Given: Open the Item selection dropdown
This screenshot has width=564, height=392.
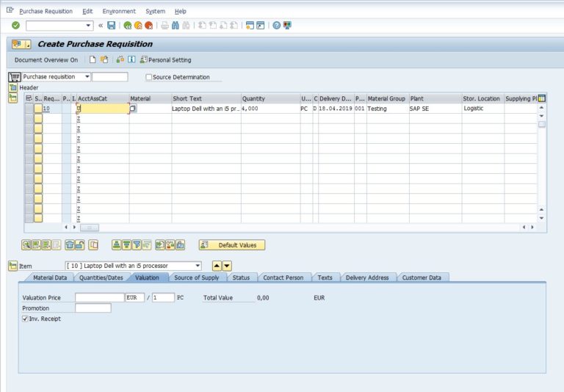Looking at the screenshot, I should (x=198, y=266).
